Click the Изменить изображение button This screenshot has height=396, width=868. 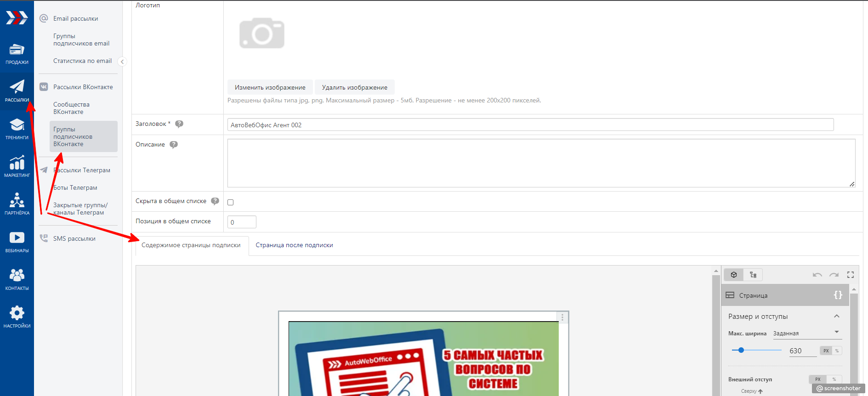click(x=270, y=87)
